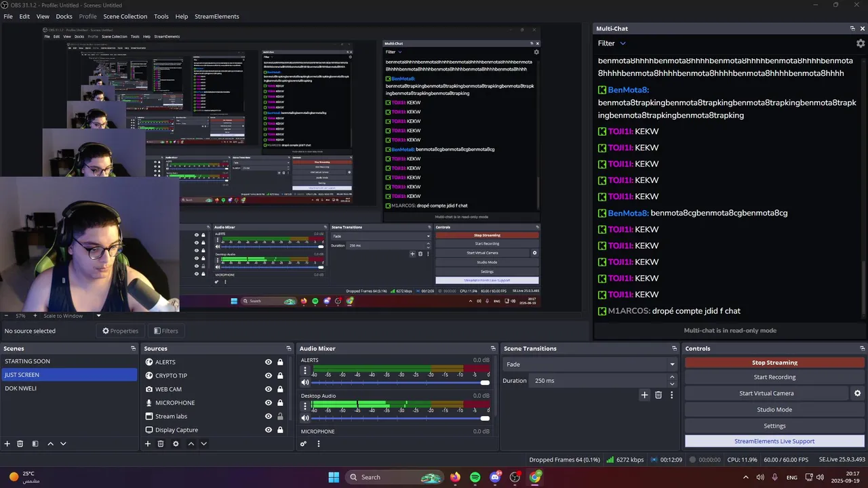Image resolution: width=868 pixels, height=488 pixels.
Task: Open the File menu
Action: (8, 16)
